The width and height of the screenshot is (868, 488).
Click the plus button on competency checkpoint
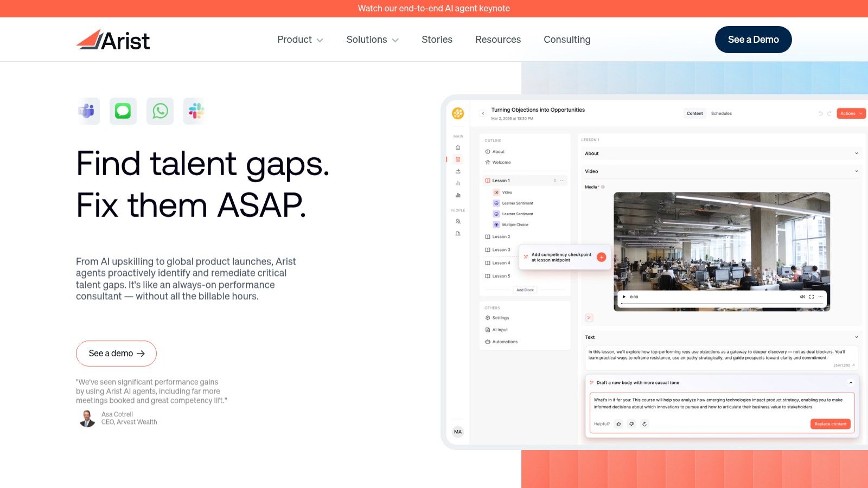(x=601, y=257)
